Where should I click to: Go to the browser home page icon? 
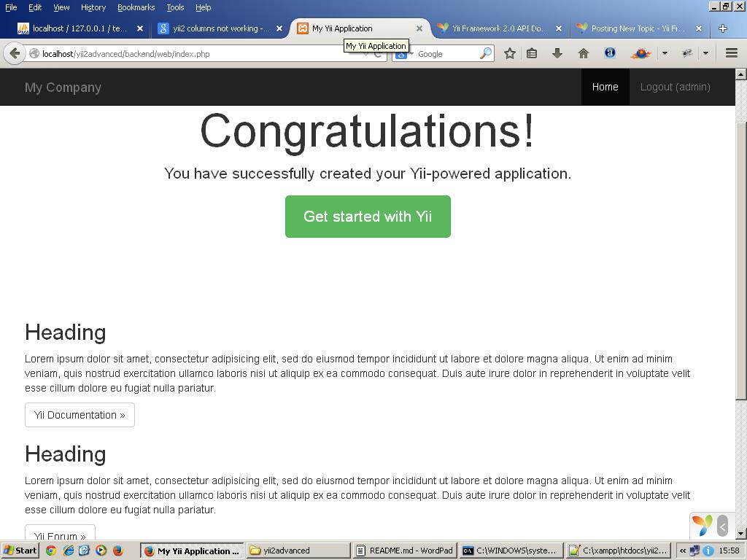584,53
